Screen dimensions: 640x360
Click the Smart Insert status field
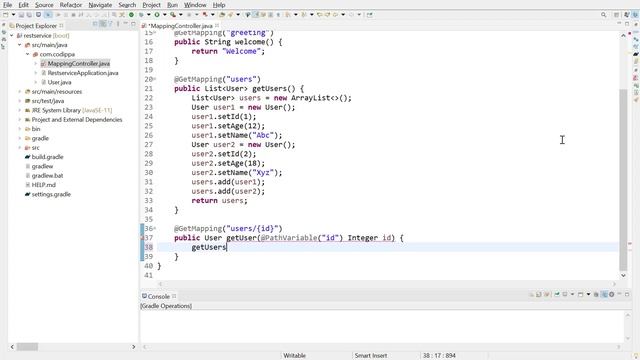[371, 356]
